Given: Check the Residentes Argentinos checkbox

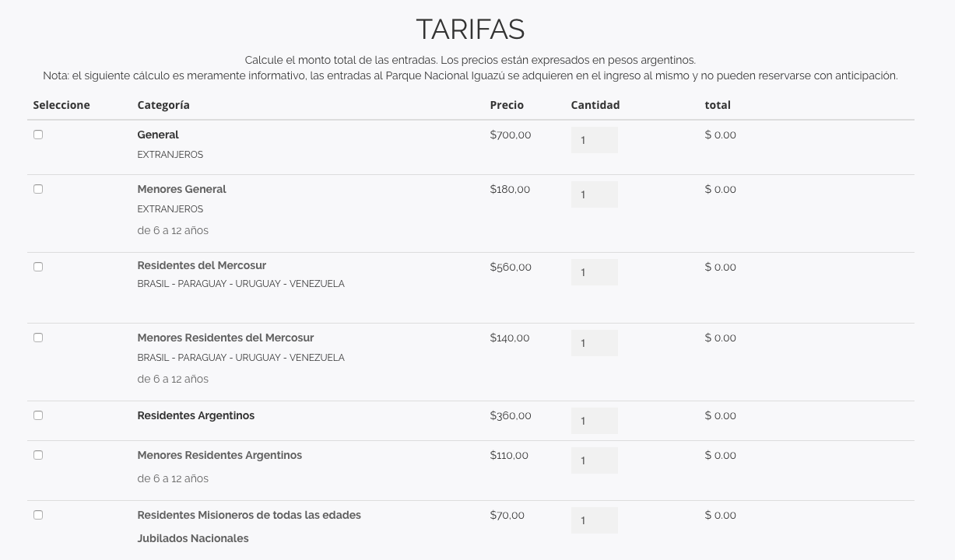Looking at the screenshot, I should click(38, 415).
